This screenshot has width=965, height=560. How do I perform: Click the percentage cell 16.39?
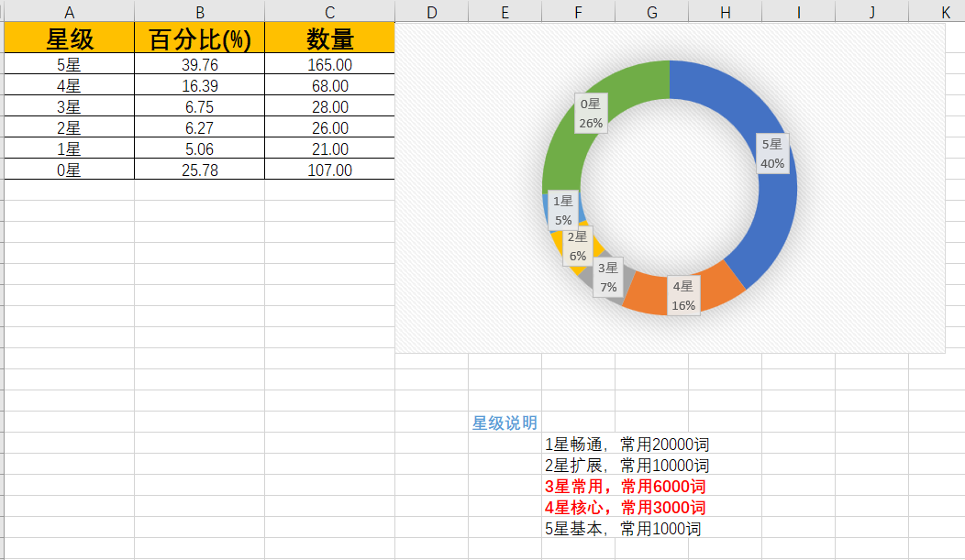click(199, 85)
